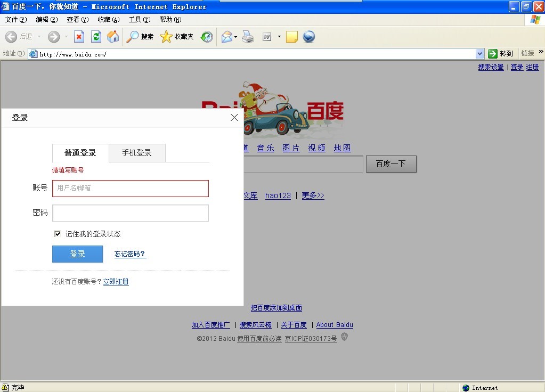Uncheck the remember login status checkbox
This screenshot has height=392, width=545.
tap(58, 234)
